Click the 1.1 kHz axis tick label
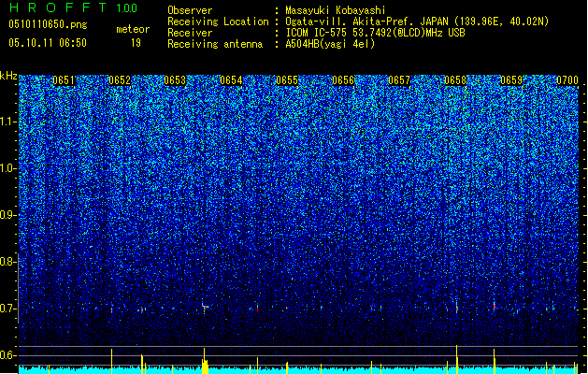 coord(8,122)
